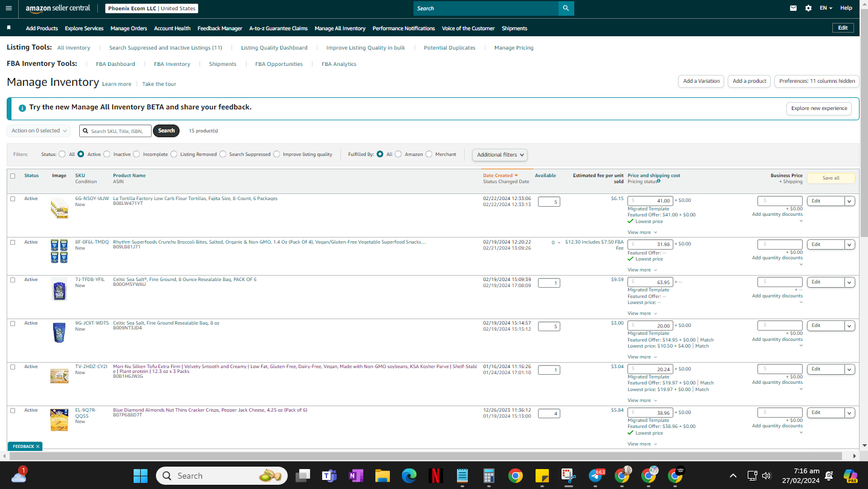
Task: Open the hamburger navigation menu
Action: pos(8,8)
